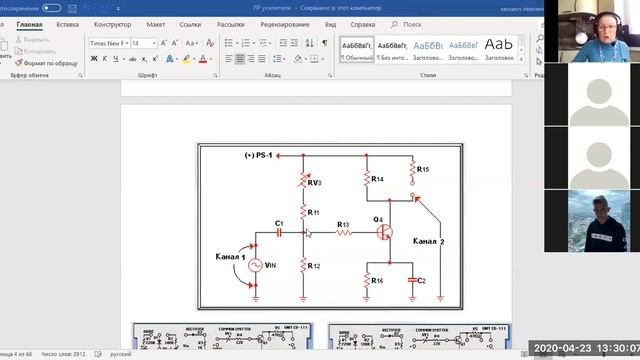Apply text effects with glowing A icon
This screenshot has width=640, height=360.
(169, 59)
